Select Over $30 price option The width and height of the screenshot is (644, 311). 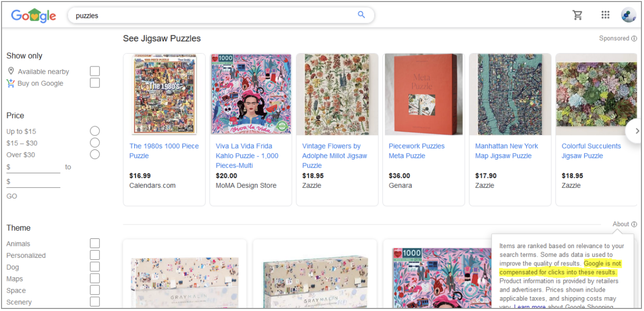click(95, 154)
